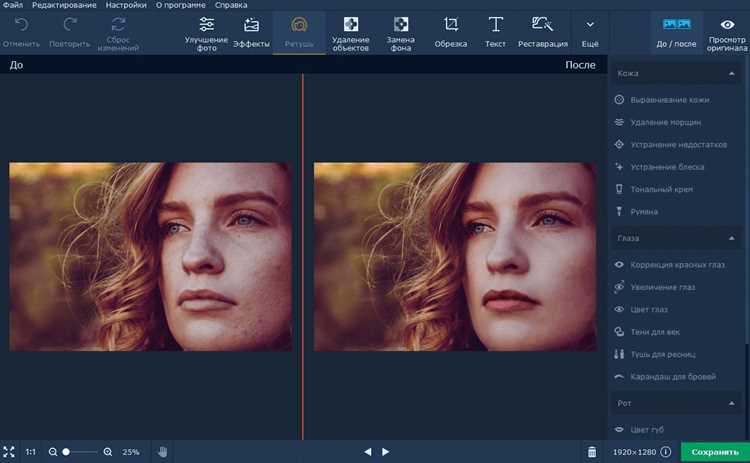Go to next photo arrow
750x463 pixels.
(386, 452)
